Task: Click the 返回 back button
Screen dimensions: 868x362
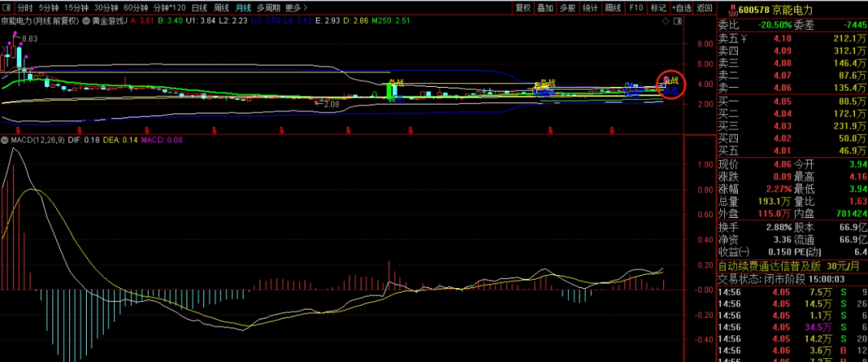Action: [x=705, y=8]
